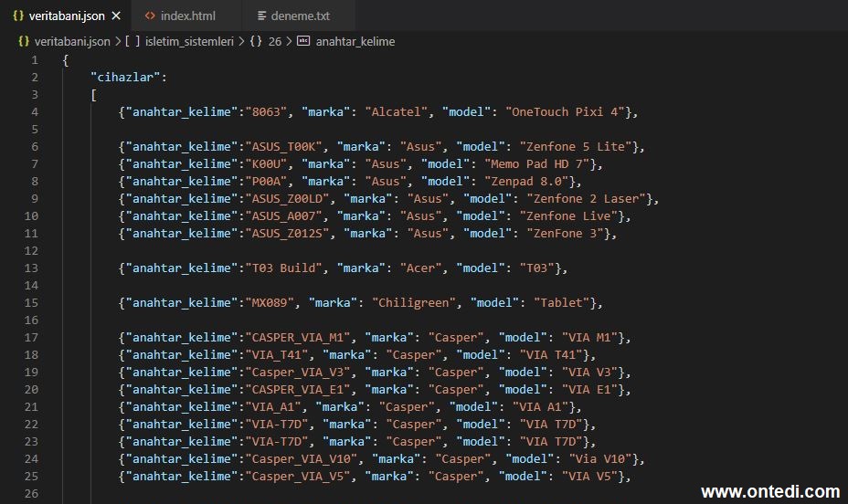Click the text file icon on deneme.txt tab
848x504 pixels.
[261, 16]
